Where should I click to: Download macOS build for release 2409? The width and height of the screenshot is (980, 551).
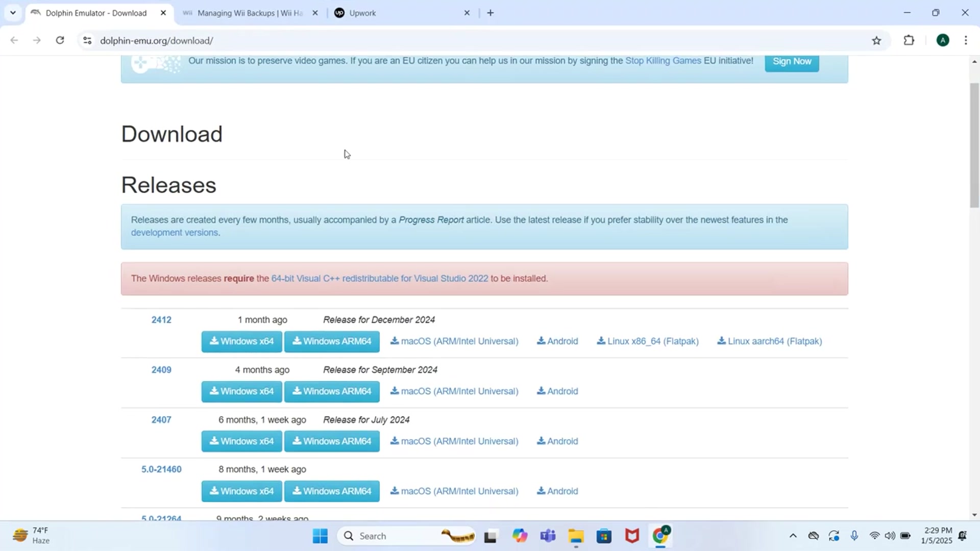454,391
